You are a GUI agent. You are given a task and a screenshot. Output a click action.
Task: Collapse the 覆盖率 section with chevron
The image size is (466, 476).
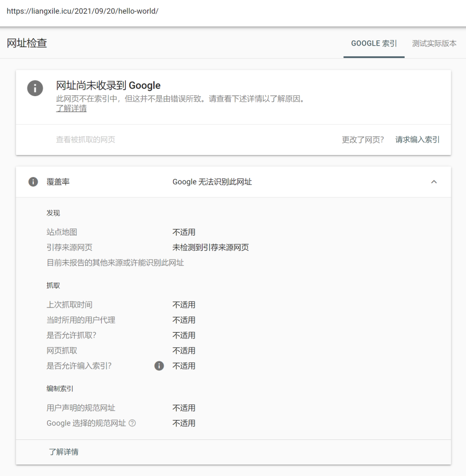click(434, 182)
